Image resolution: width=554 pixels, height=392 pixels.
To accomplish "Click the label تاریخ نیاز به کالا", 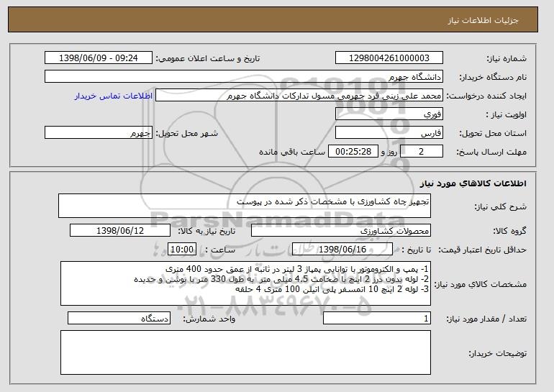I will tap(206, 231).
